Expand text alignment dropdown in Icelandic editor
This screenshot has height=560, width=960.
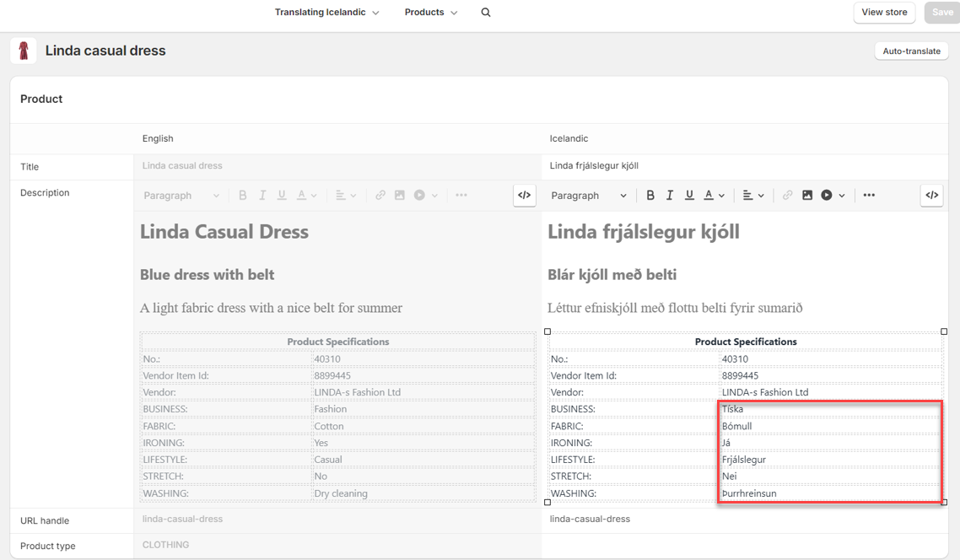(x=752, y=196)
